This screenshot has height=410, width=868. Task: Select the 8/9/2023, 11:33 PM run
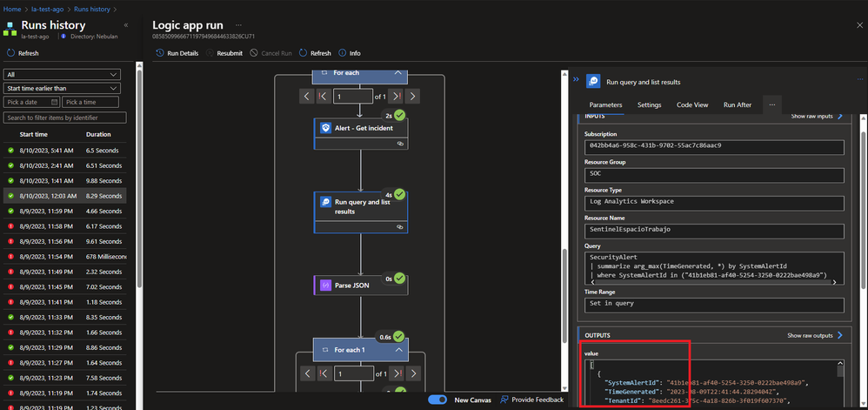(65, 318)
